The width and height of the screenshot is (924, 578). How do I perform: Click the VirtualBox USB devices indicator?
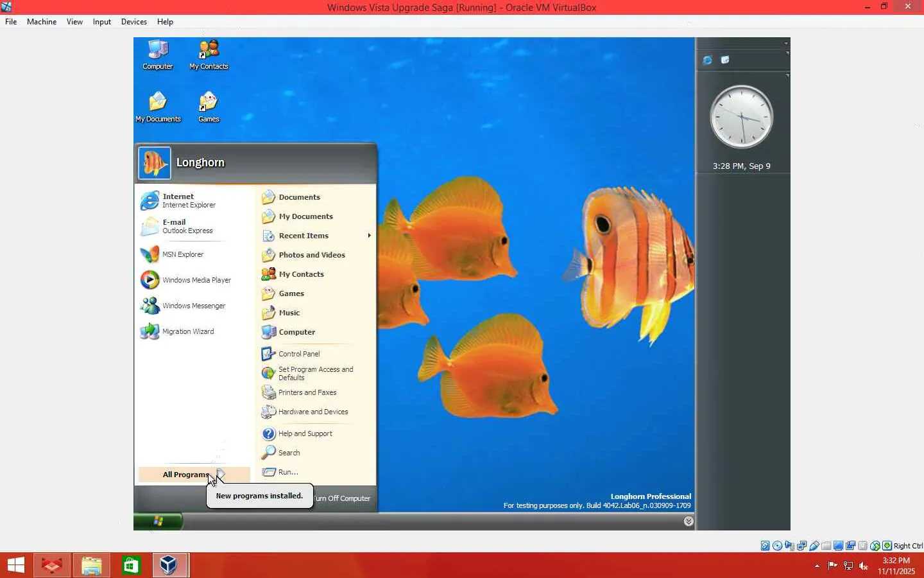[814, 546]
